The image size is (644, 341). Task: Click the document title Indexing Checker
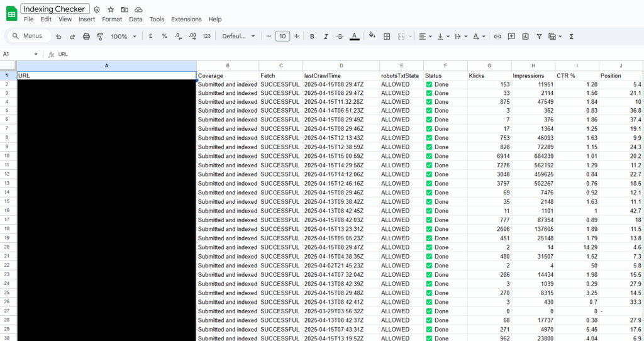55,9
